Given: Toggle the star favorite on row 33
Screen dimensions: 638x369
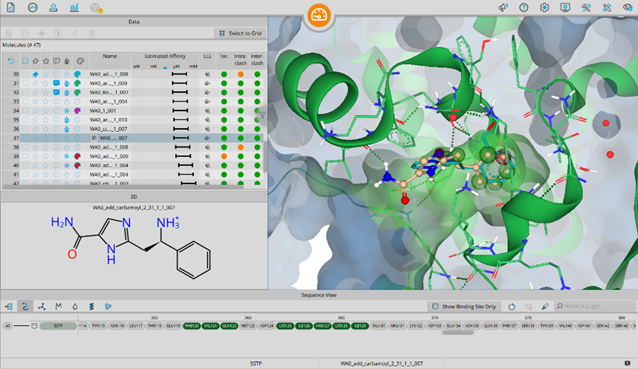Looking at the screenshot, I should [x=46, y=101].
